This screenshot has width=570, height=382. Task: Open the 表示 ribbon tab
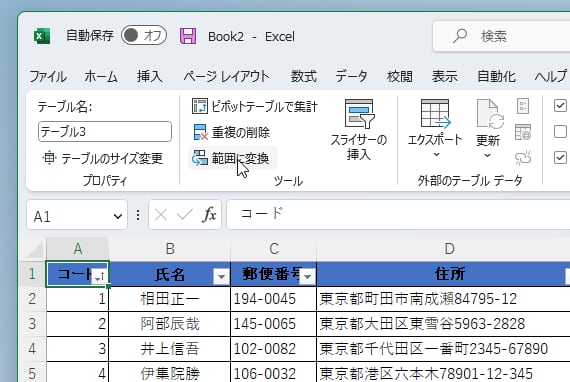pos(445,77)
